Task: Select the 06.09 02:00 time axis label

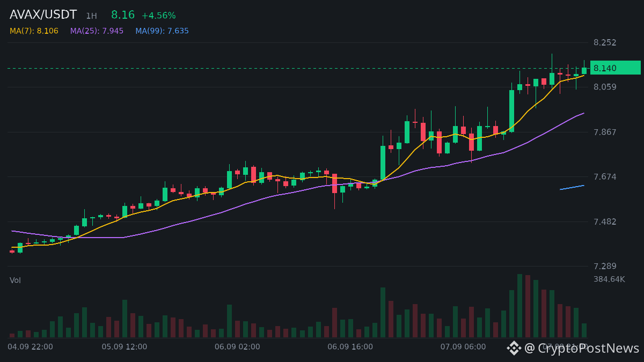Action: tap(237, 347)
